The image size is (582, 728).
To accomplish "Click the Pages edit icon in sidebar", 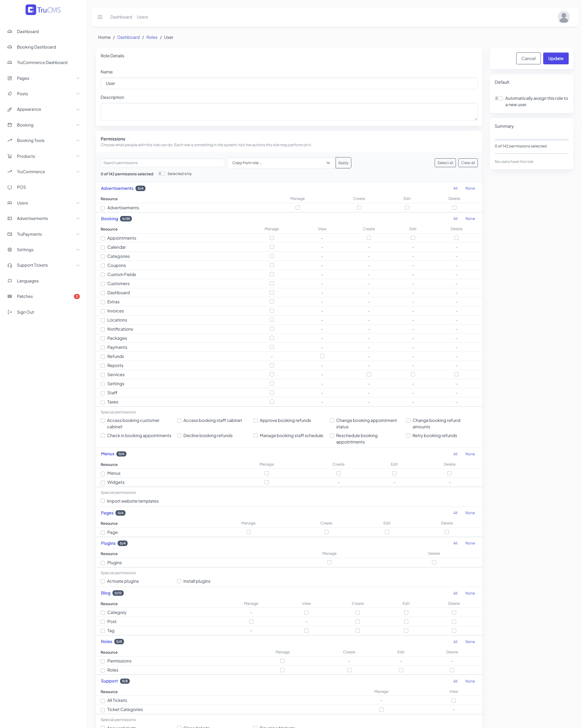I will (x=10, y=78).
